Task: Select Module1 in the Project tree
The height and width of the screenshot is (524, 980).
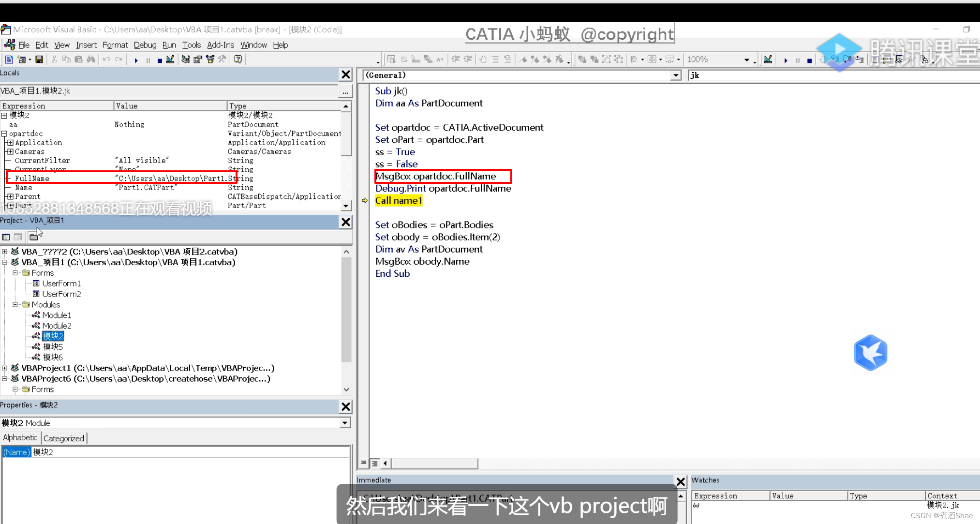Action: (x=57, y=315)
